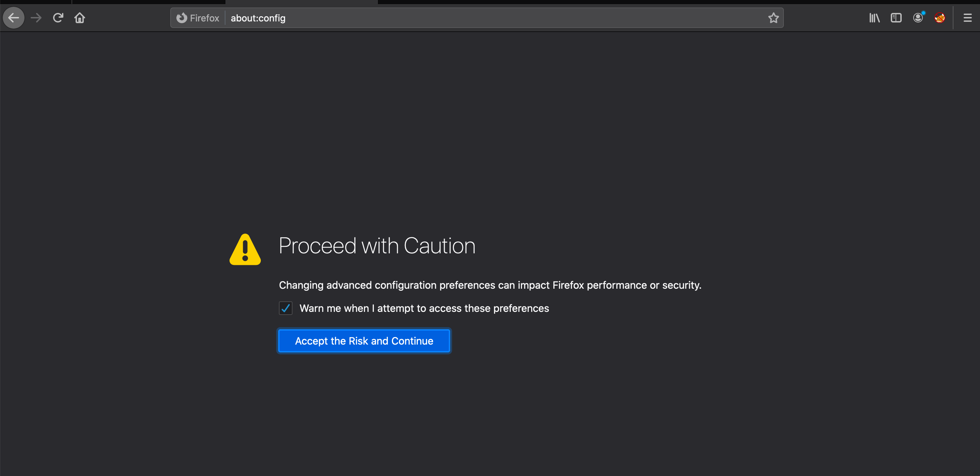This screenshot has width=980, height=476.
Task: Click the configuration preferences warning text
Action: 490,285
